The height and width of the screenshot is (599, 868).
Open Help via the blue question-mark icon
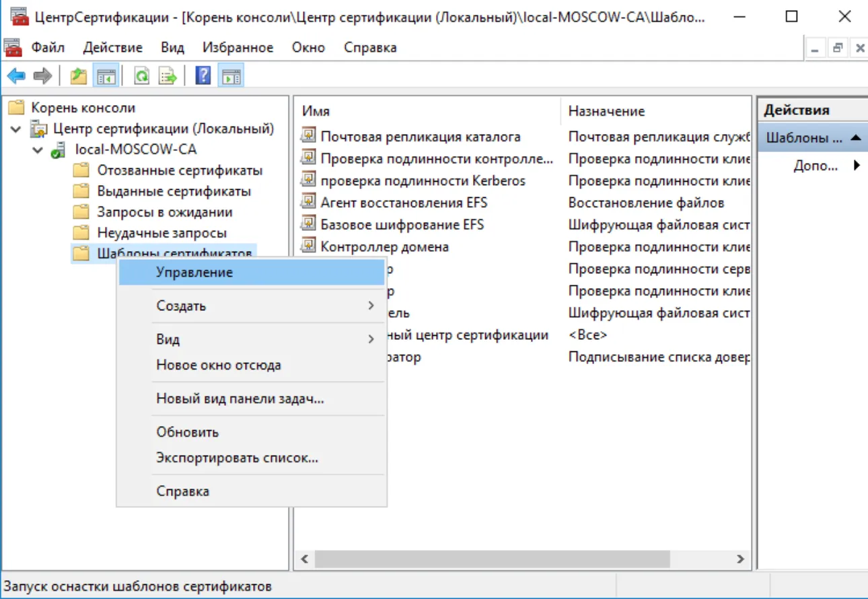point(203,76)
